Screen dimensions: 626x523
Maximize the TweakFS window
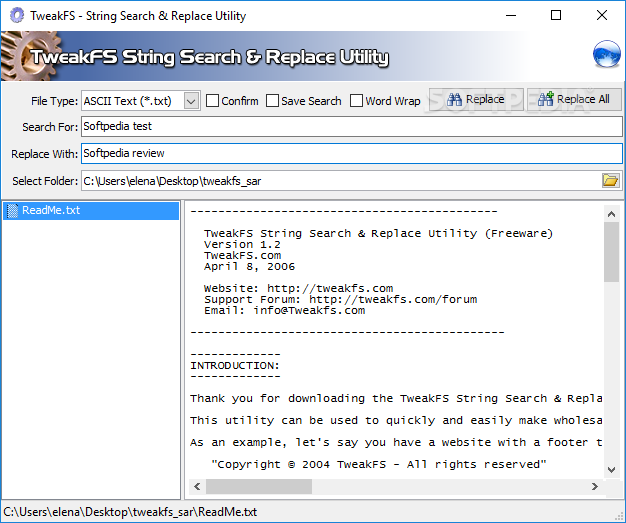pyautogui.click(x=556, y=16)
